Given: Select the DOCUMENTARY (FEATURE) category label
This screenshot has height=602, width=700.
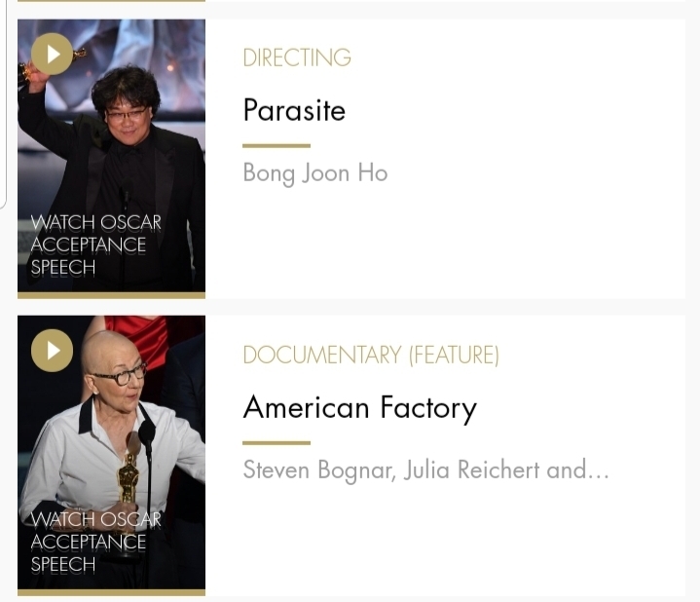Looking at the screenshot, I should tap(371, 355).
